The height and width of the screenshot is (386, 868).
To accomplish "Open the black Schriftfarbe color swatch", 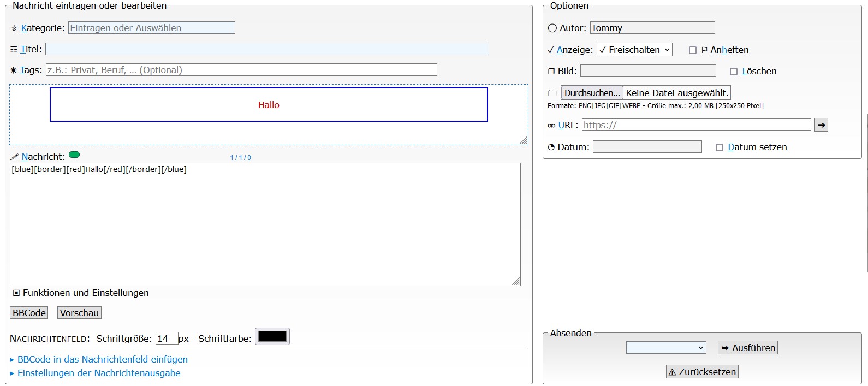I will [272, 337].
